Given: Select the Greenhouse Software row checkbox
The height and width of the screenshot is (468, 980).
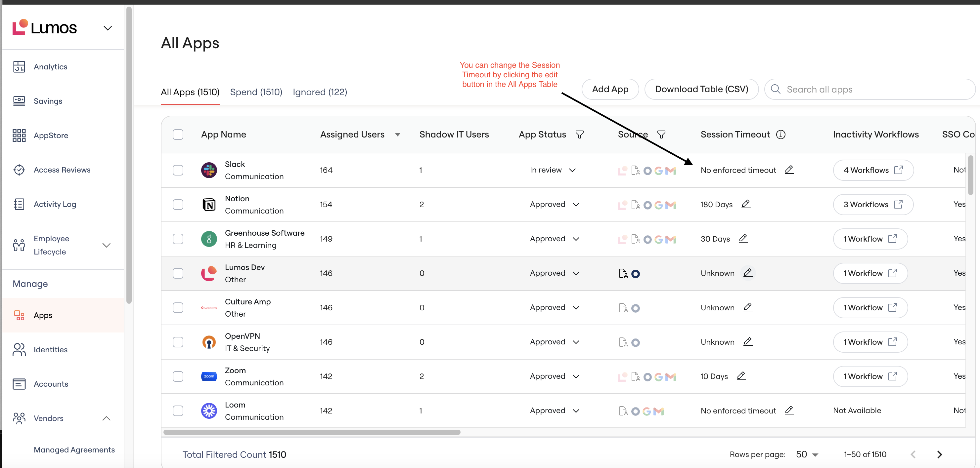Looking at the screenshot, I should click(178, 239).
